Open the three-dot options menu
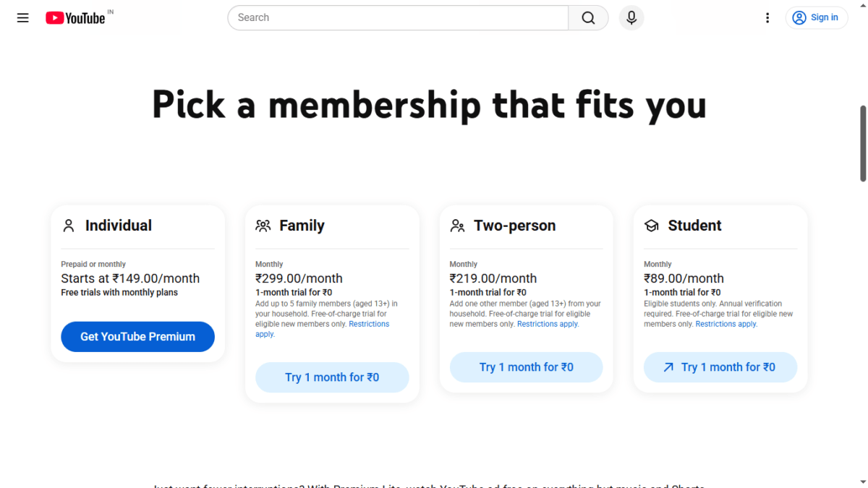The image size is (868, 488). (x=767, y=17)
